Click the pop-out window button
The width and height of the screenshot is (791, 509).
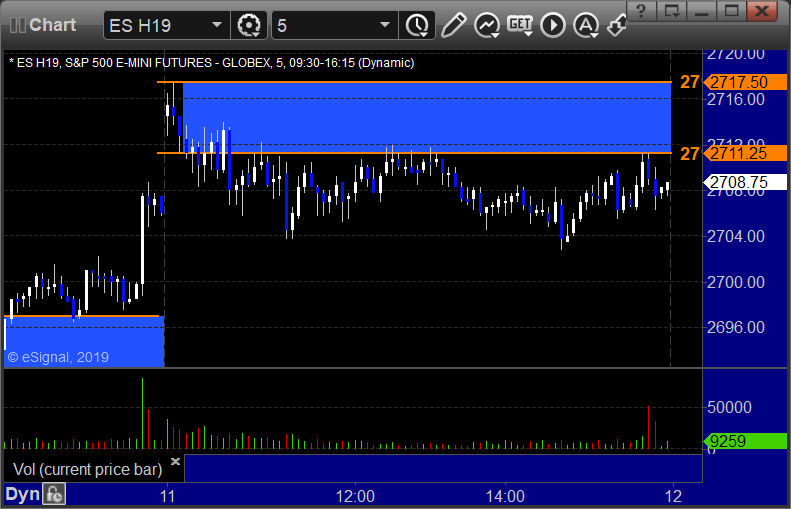pyautogui.click(x=671, y=10)
